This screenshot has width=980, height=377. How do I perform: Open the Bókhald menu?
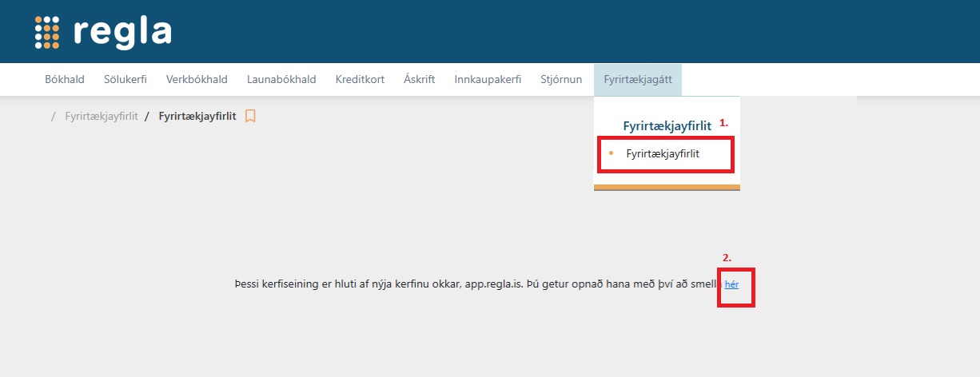[x=64, y=79]
